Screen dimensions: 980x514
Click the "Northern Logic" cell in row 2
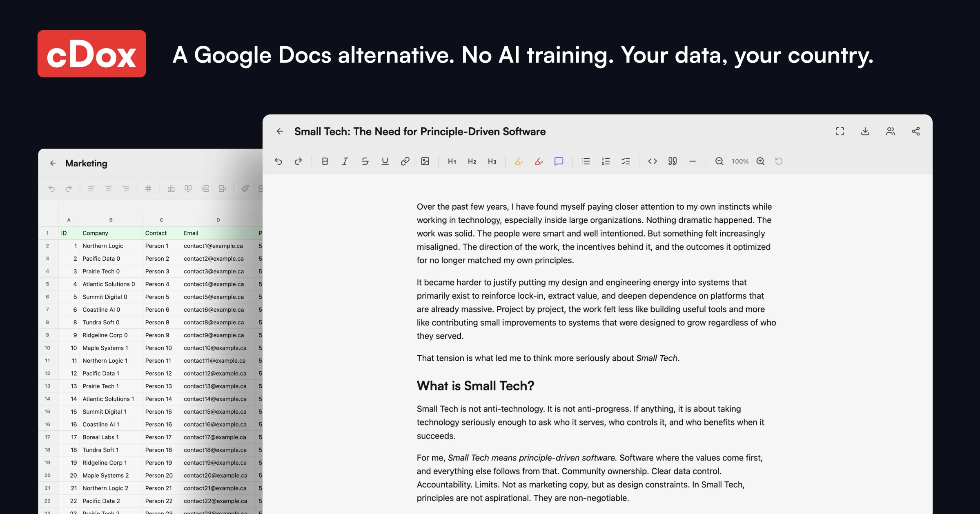tap(111, 246)
